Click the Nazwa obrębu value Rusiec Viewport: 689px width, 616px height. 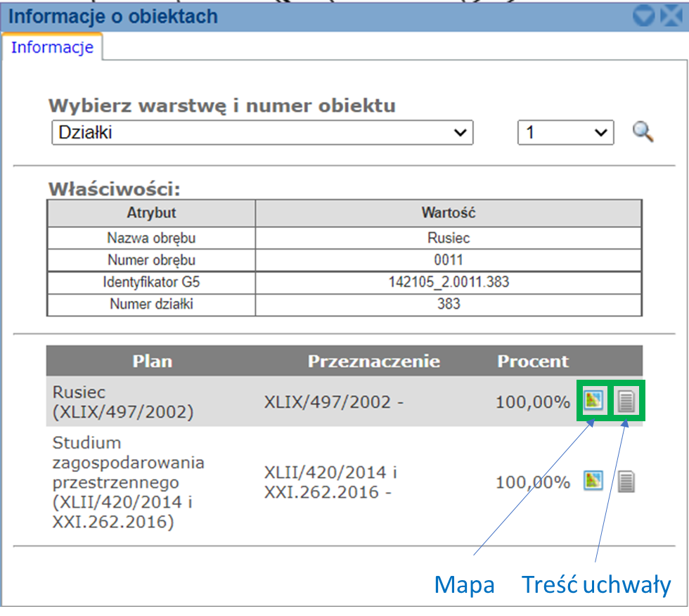pyautogui.click(x=449, y=238)
